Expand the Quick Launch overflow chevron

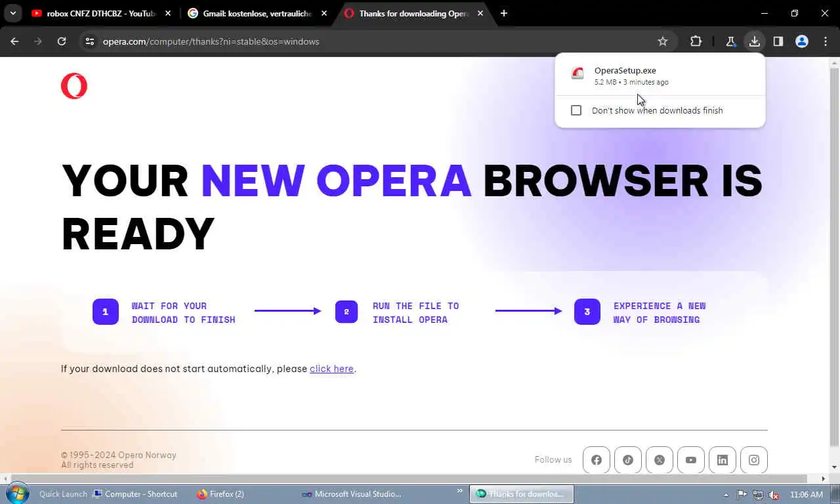click(460, 491)
